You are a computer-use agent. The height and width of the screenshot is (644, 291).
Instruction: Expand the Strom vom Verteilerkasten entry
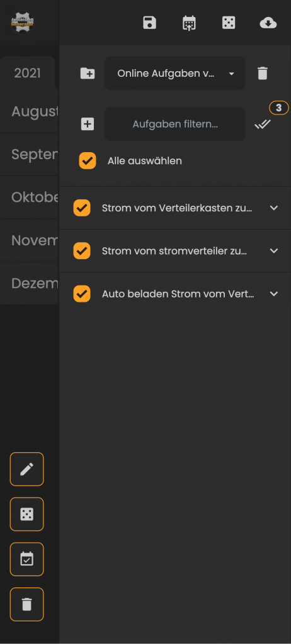tap(274, 208)
